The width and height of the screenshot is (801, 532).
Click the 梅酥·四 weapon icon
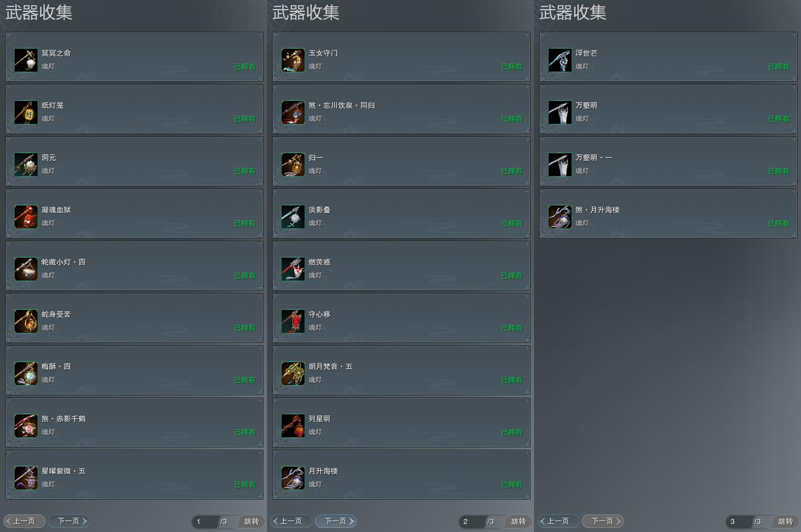click(26, 374)
